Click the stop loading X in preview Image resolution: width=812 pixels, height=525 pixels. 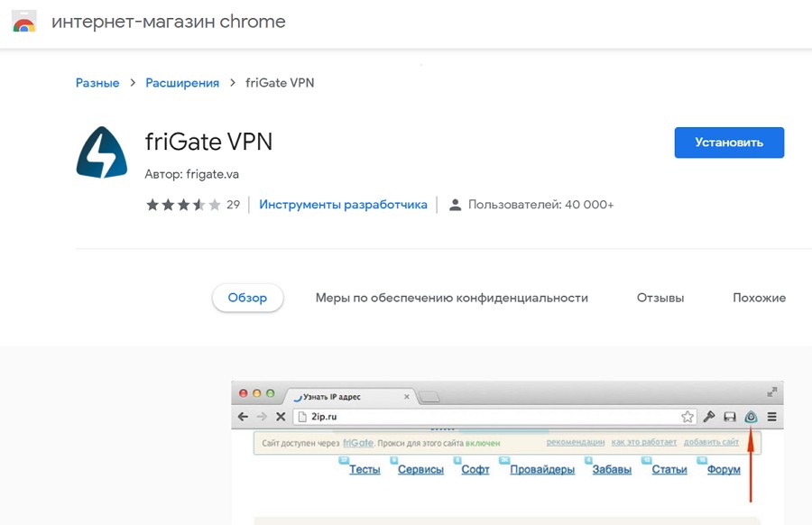281,416
